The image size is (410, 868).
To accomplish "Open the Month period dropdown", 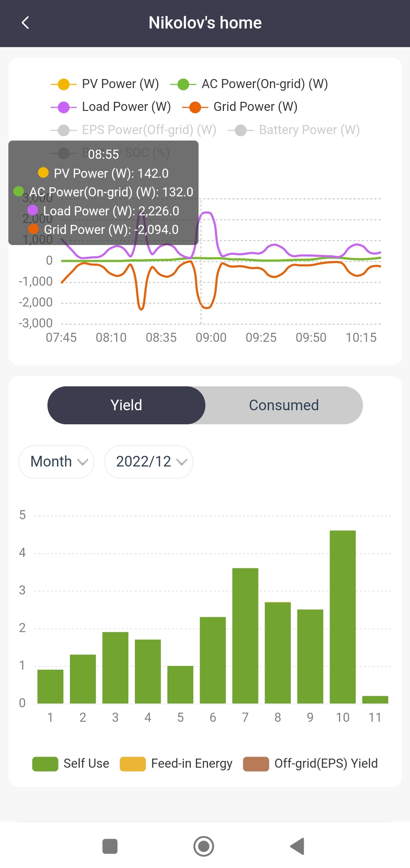I will pyautogui.click(x=56, y=462).
